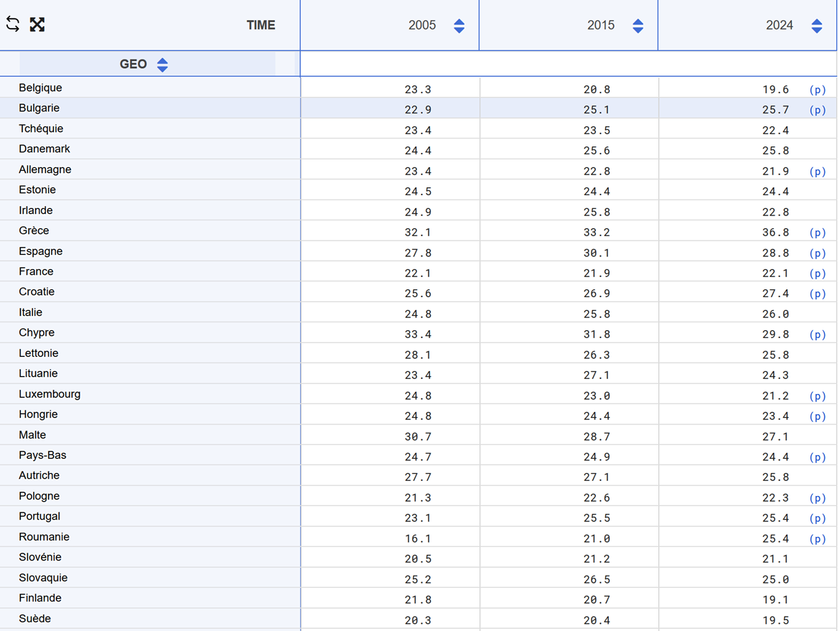The image size is (840, 631).
Task: Click the expand table fullscreen icon
Action: pos(37,24)
